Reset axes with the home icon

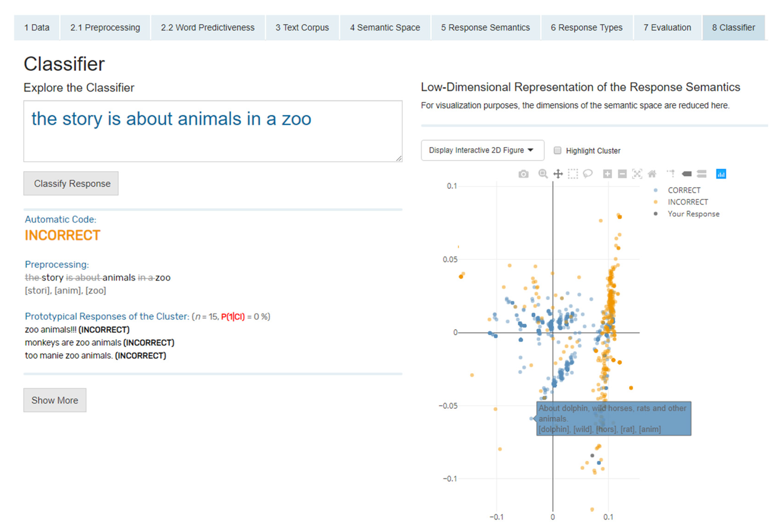point(652,174)
